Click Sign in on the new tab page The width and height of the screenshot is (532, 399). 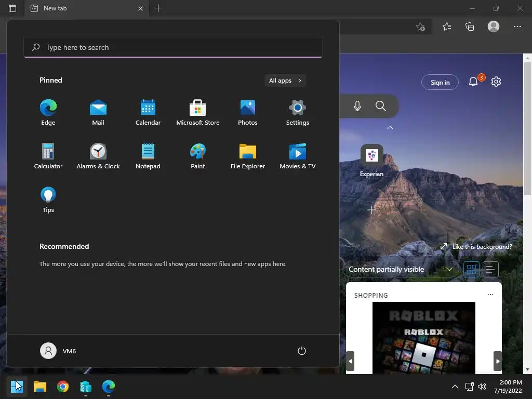[x=440, y=82]
